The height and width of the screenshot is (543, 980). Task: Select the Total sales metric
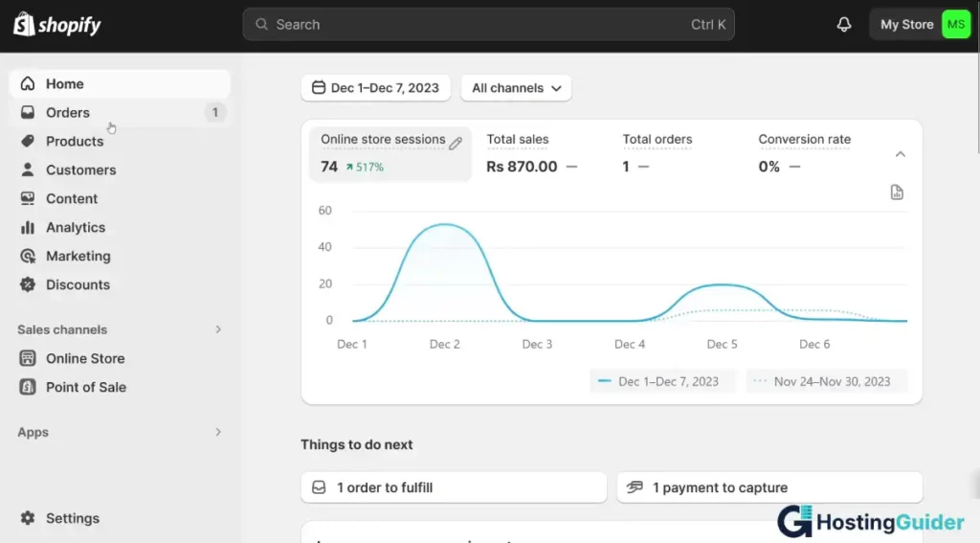(x=532, y=154)
